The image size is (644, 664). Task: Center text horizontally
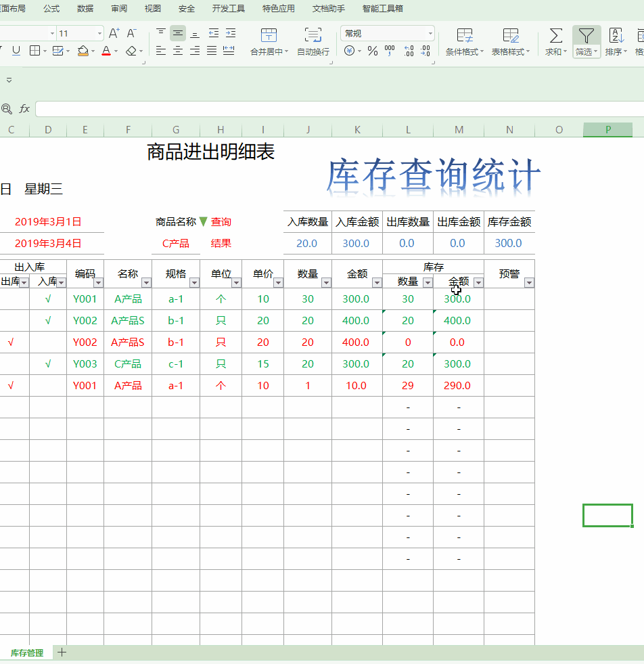pos(178,51)
